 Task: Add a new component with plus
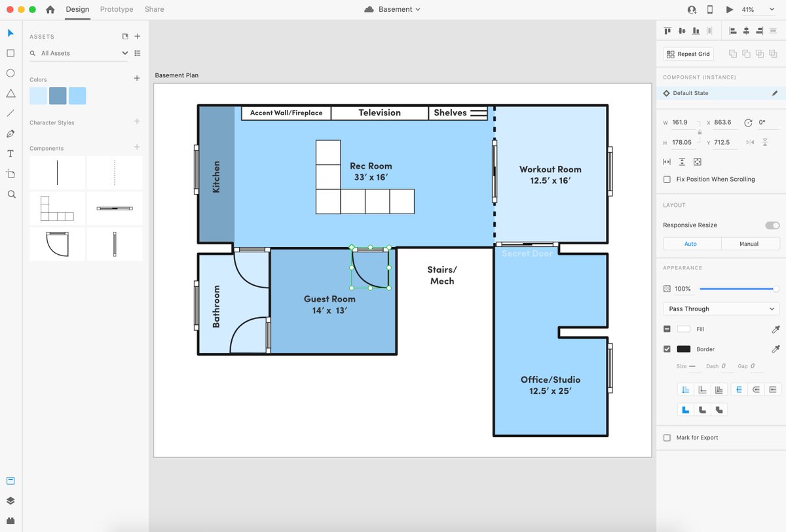coord(137,147)
